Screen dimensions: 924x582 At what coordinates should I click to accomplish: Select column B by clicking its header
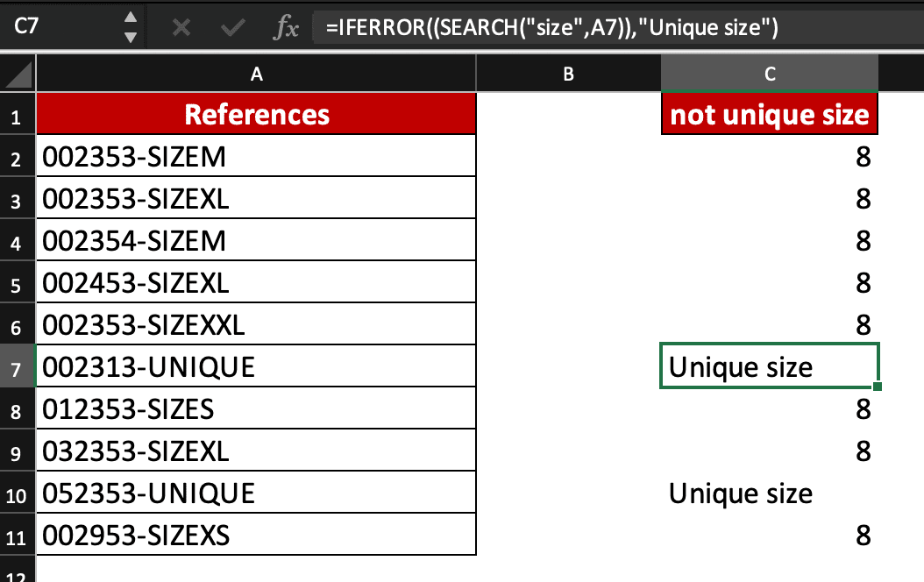(568, 74)
